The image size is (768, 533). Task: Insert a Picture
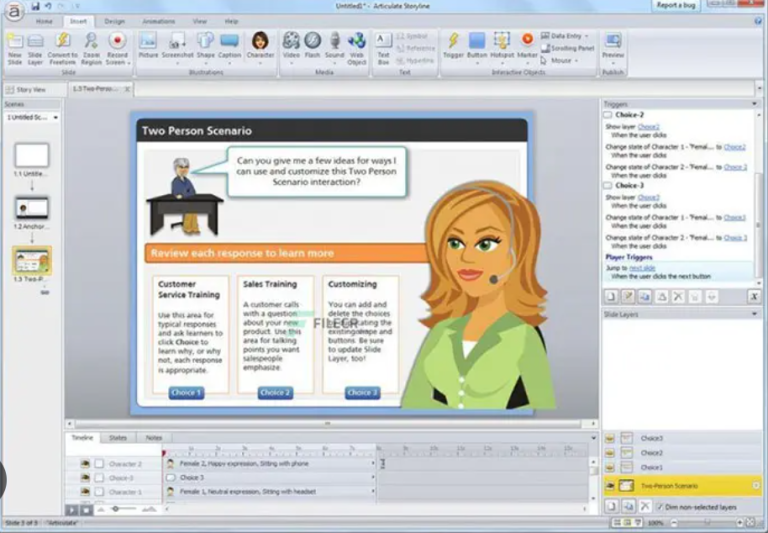pyautogui.click(x=148, y=46)
